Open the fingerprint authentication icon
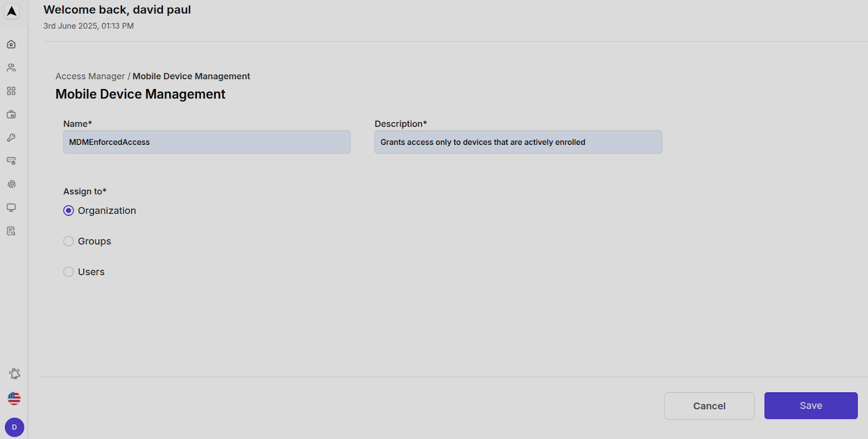This screenshot has height=439, width=868. [x=11, y=184]
